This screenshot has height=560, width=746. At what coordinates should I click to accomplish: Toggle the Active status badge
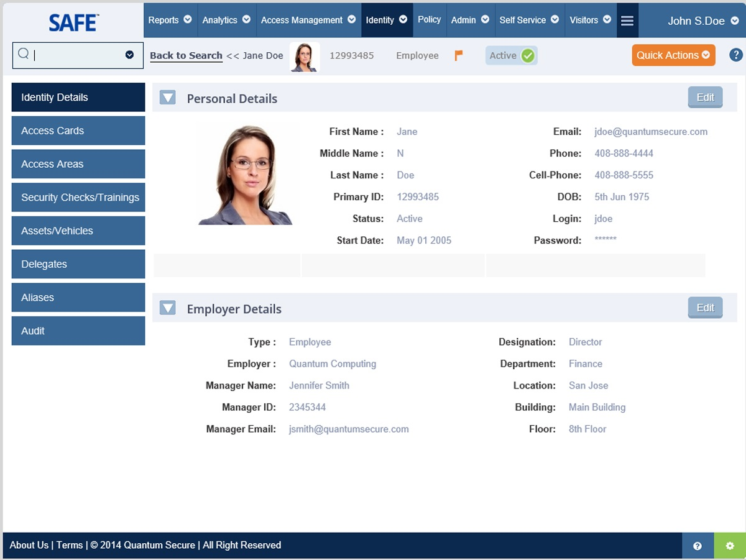511,55
